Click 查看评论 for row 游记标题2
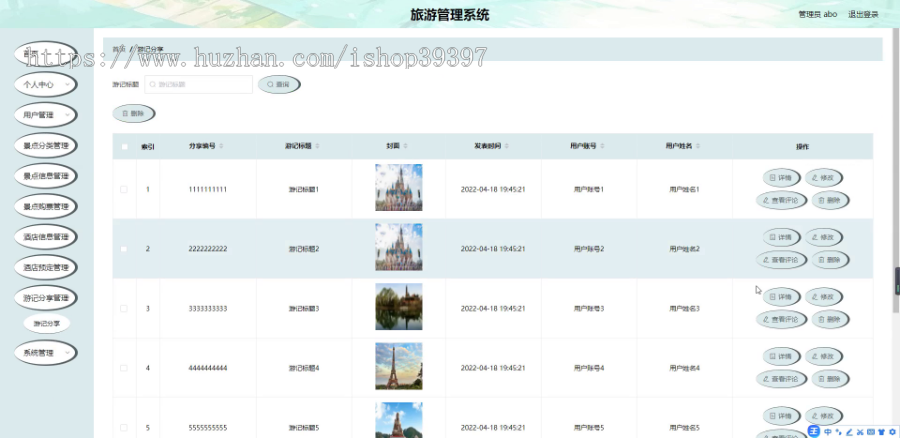Viewport: 900px width, 438px height. click(x=781, y=260)
